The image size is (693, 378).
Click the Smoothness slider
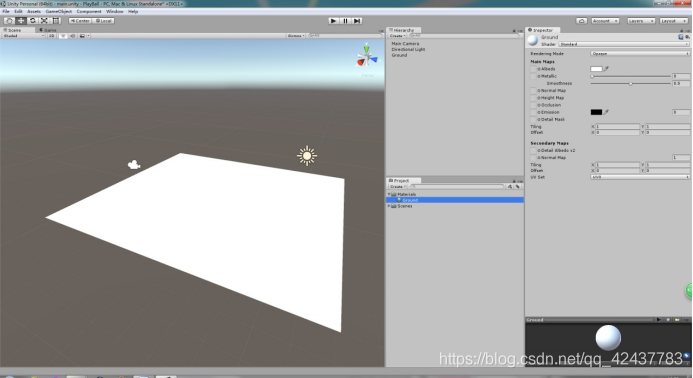(631, 84)
